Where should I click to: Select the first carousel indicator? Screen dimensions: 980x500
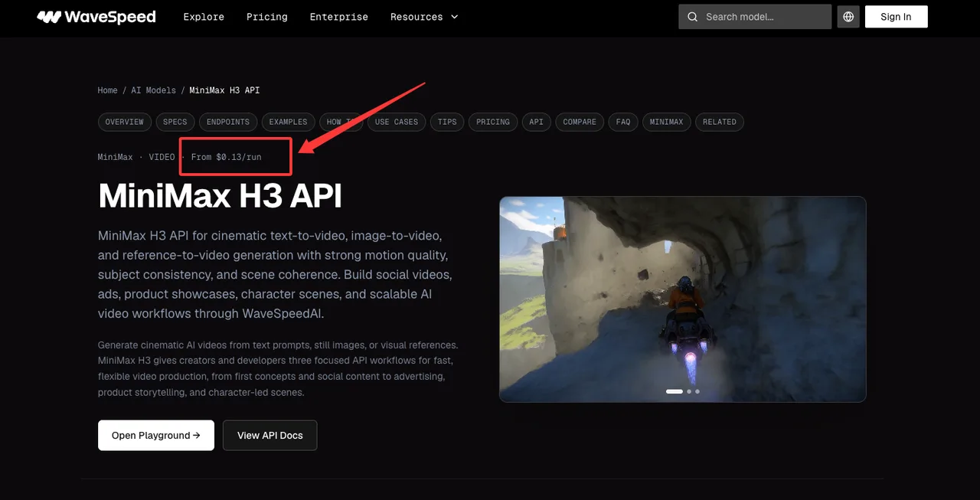point(674,391)
